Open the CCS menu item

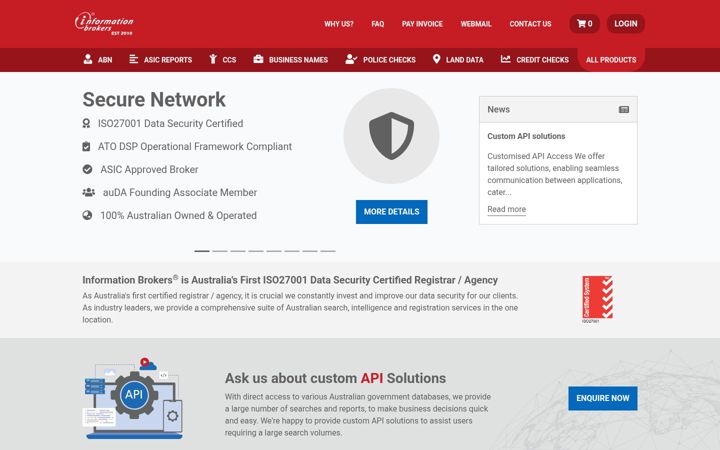coord(223,60)
